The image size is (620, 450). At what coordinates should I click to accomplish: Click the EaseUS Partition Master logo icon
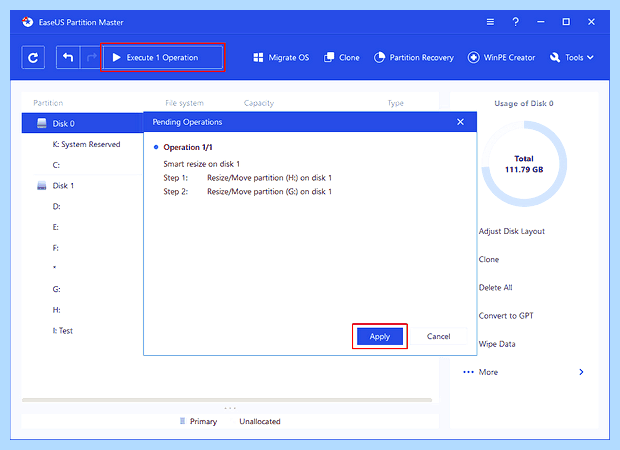(28, 22)
